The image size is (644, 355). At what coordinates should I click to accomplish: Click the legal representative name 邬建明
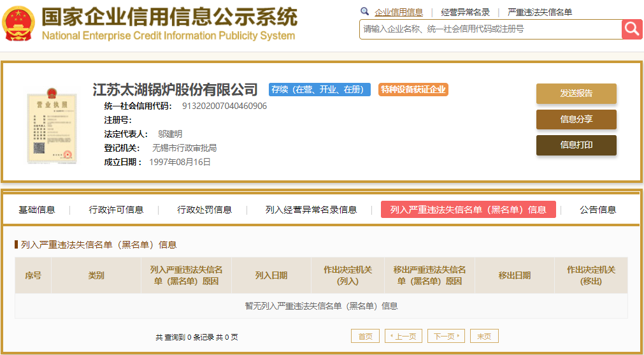tap(170, 134)
